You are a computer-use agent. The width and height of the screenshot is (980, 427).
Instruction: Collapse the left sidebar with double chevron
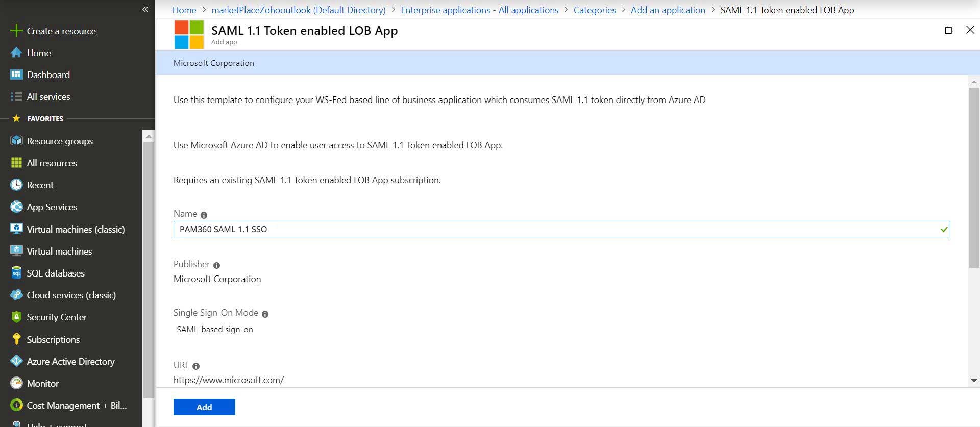[145, 9]
